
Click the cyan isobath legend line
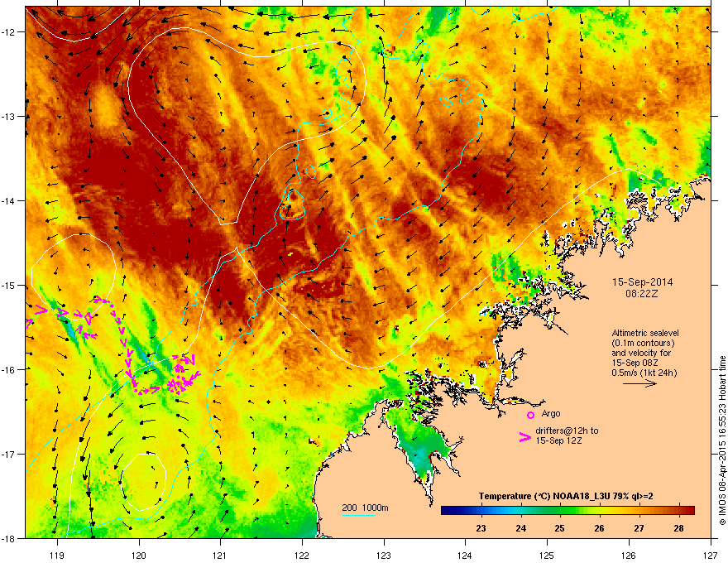[x=358, y=515]
